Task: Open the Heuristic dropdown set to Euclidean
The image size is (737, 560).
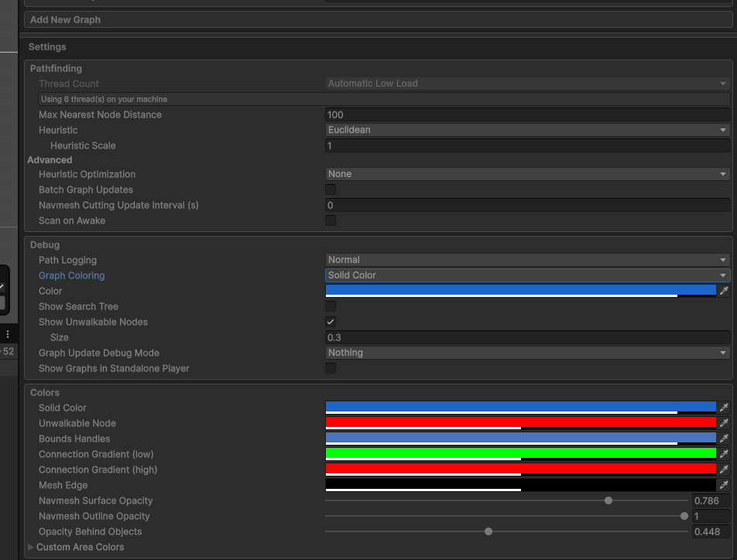Action: (x=527, y=130)
